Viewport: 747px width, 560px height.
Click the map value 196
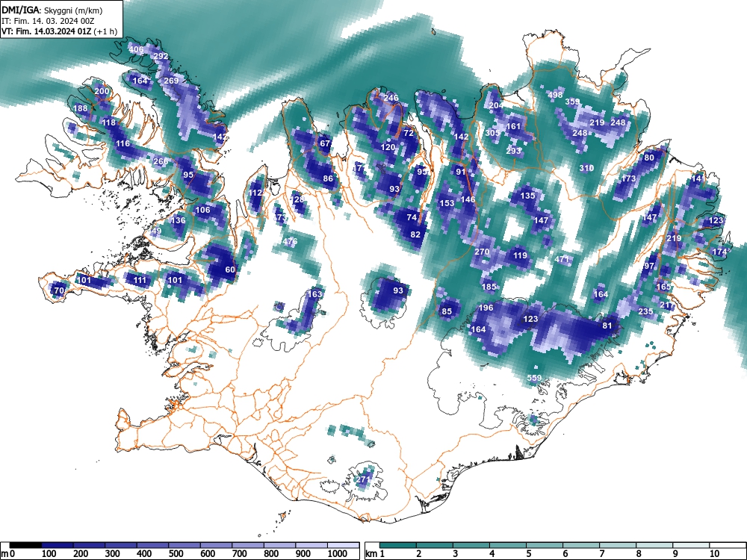[x=486, y=308]
